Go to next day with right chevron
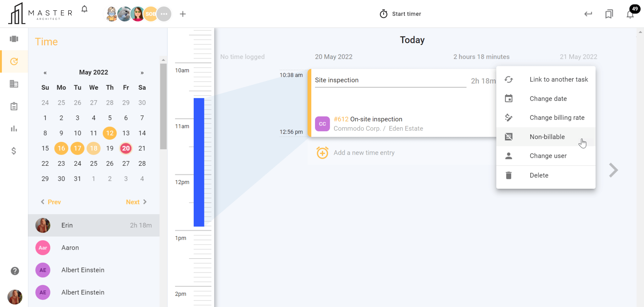The width and height of the screenshot is (644, 307). click(x=613, y=170)
